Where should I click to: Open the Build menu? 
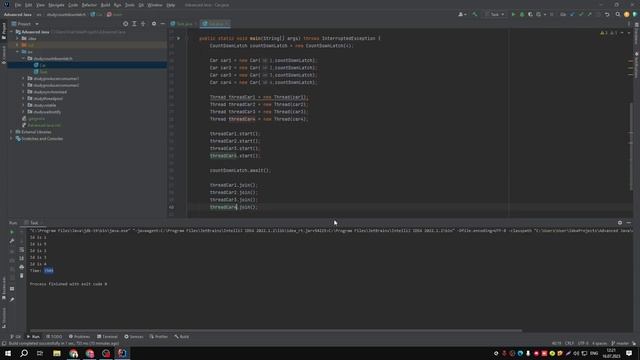[x=105, y=5]
